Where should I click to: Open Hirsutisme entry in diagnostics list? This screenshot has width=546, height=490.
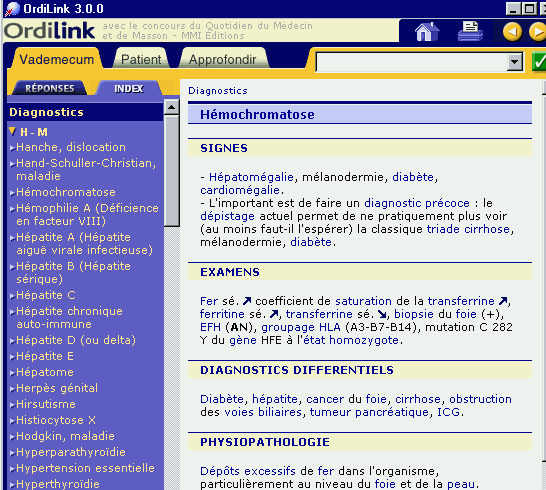(x=46, y=404)
